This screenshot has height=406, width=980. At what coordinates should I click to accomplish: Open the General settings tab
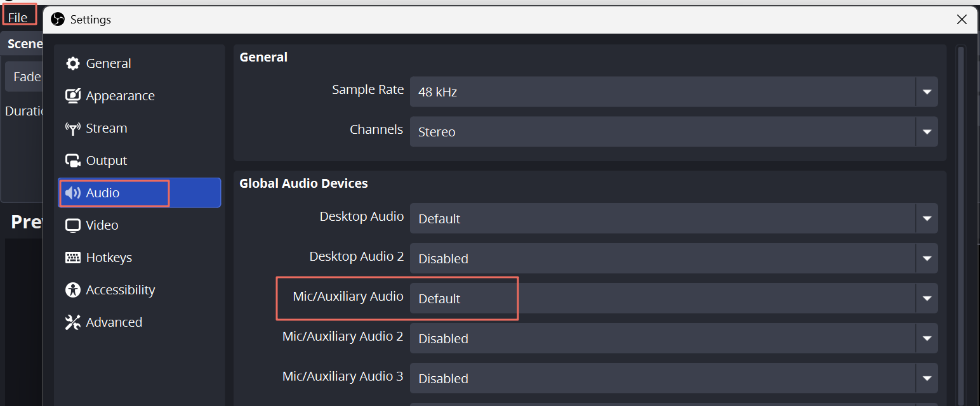(140, 63)
